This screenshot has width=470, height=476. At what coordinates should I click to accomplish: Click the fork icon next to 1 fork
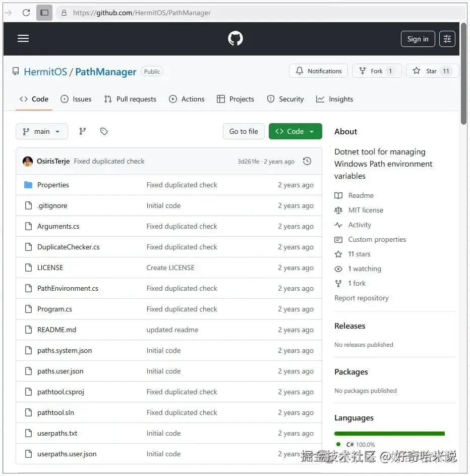(x=338, y=284)
